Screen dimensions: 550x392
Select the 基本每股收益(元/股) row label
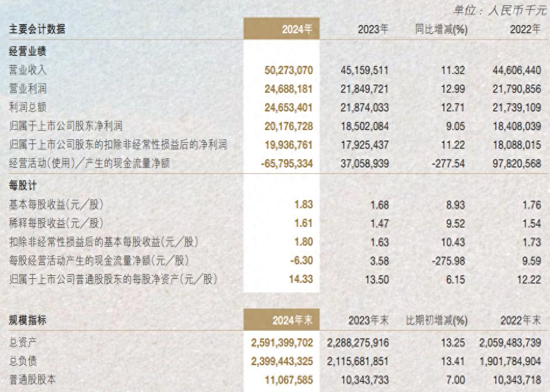[56, 205]
